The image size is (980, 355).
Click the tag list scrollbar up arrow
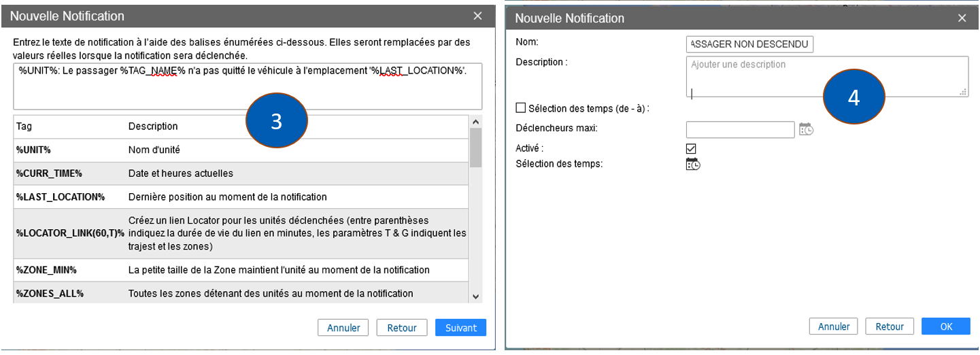(x=475, y=122)
